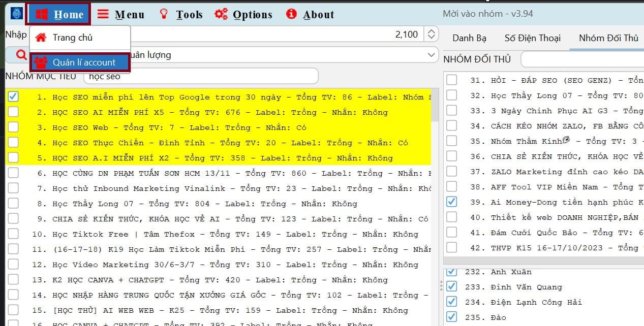Viewport: 644px width, 326px height.
Task: Open the Tools menu
Action: (180, 14)
